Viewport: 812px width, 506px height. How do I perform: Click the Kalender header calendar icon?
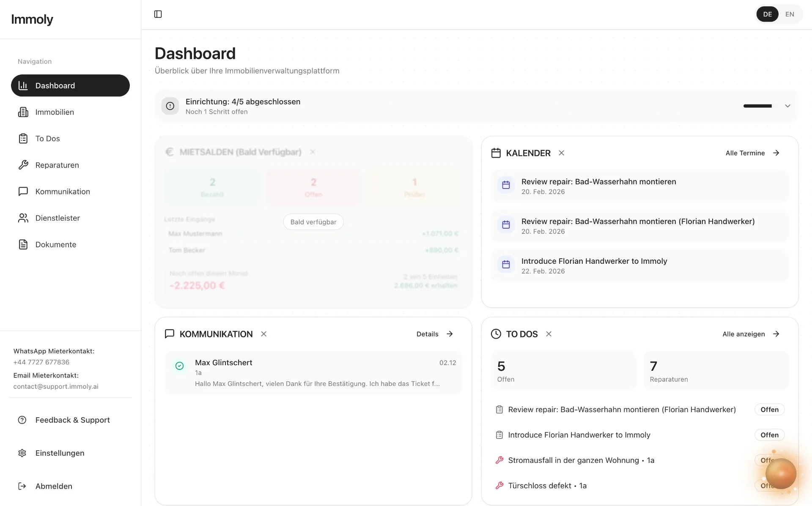(496, 153)
